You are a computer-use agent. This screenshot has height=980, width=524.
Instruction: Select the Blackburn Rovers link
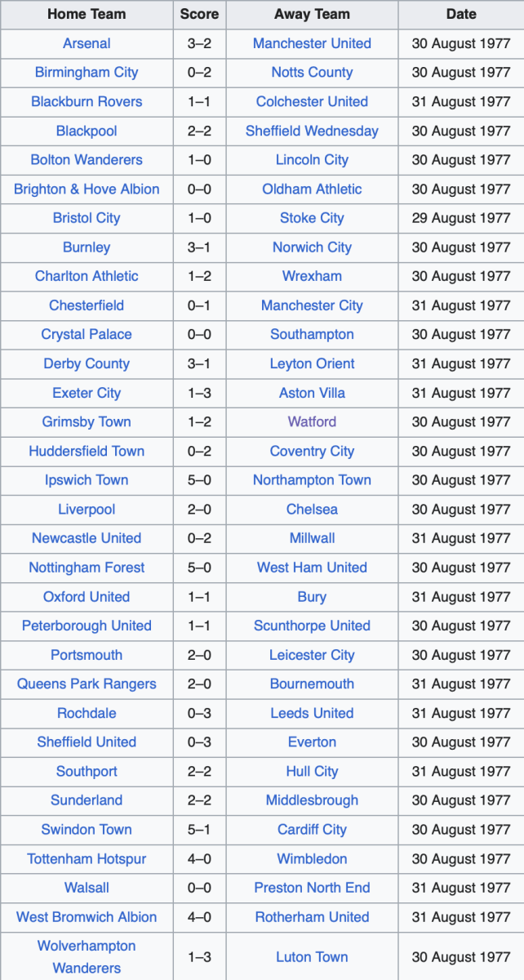tap(87, 102)
